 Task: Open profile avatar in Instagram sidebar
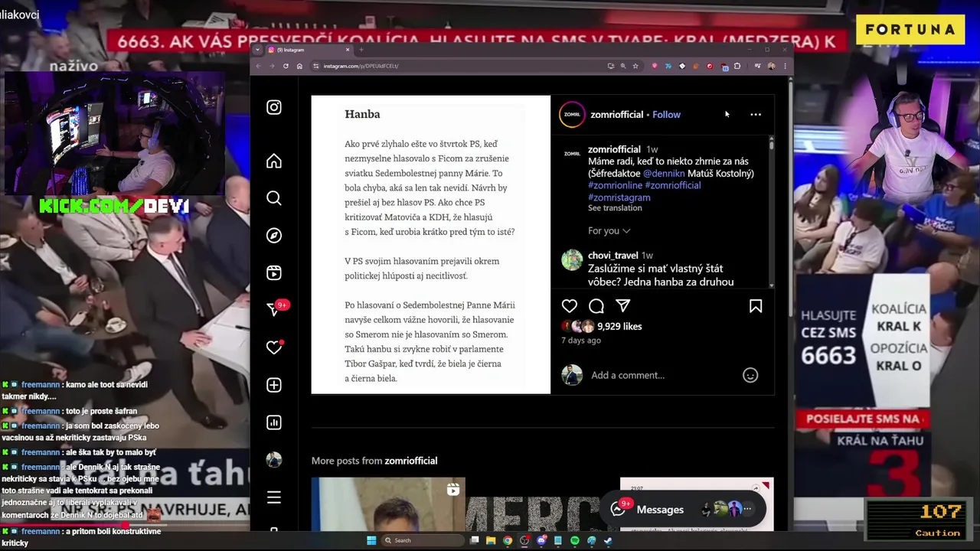[x=274, y=460]
